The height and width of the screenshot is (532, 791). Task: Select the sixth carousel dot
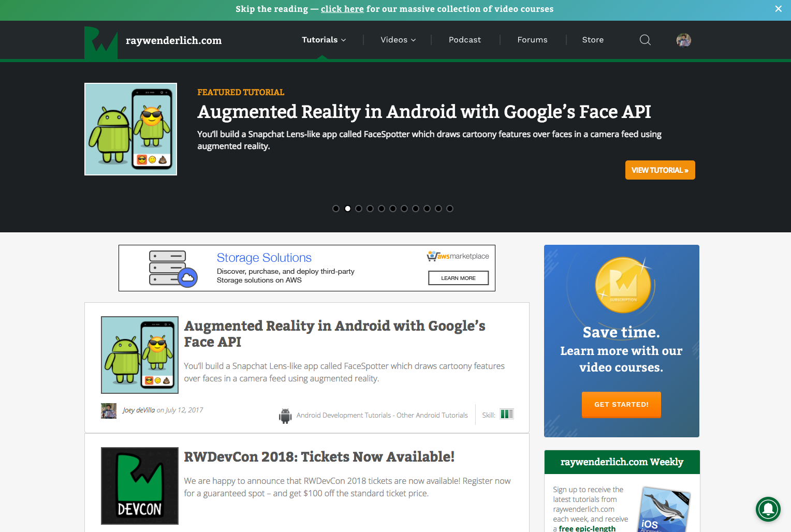pyautogui.click(x=393, y=209)
